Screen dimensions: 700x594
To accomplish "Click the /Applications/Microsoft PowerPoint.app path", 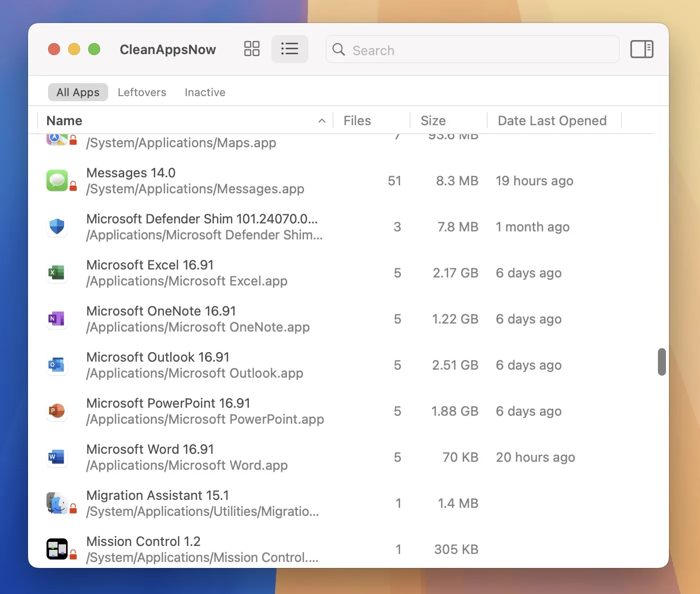I will (205, 419).
